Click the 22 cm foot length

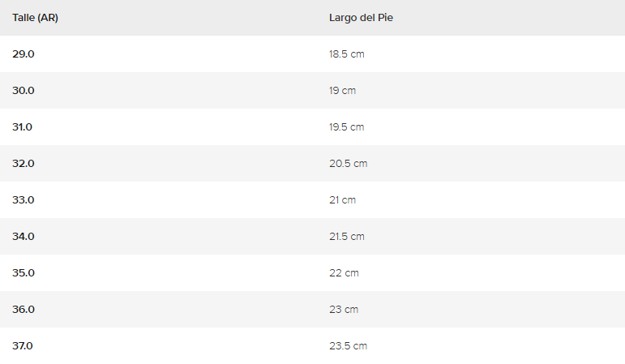[344, 273]
